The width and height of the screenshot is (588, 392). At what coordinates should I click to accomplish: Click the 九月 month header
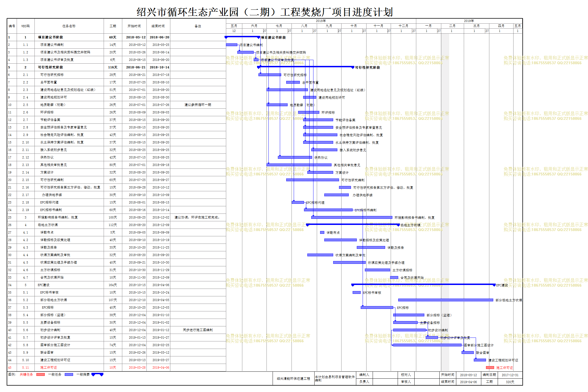(329, 26)
